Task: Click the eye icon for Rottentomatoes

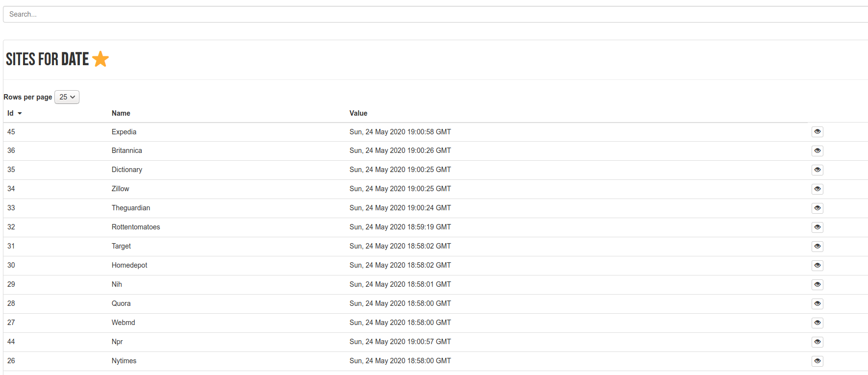Action: tap(817, 227)
